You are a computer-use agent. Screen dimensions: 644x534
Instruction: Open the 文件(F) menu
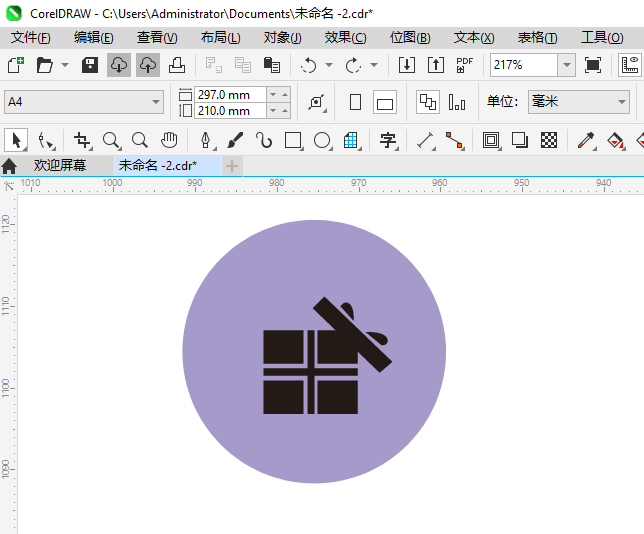pos(30,38)
